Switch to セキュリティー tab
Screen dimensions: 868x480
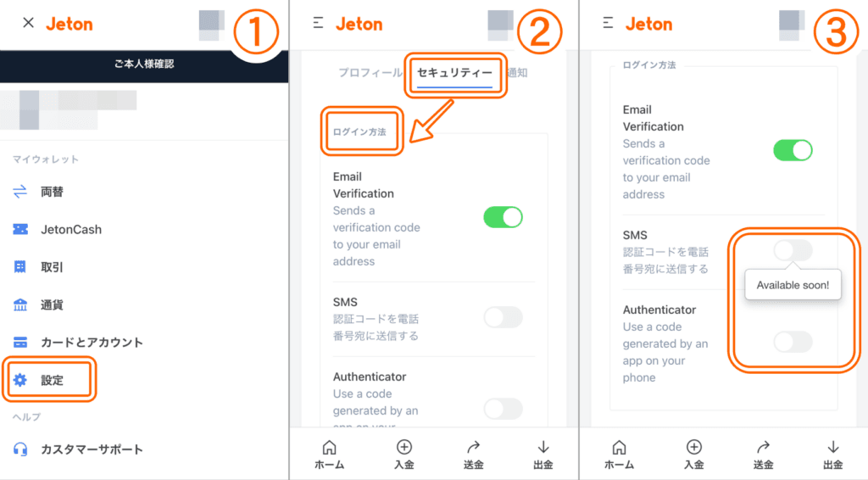[x=454, y=73]
